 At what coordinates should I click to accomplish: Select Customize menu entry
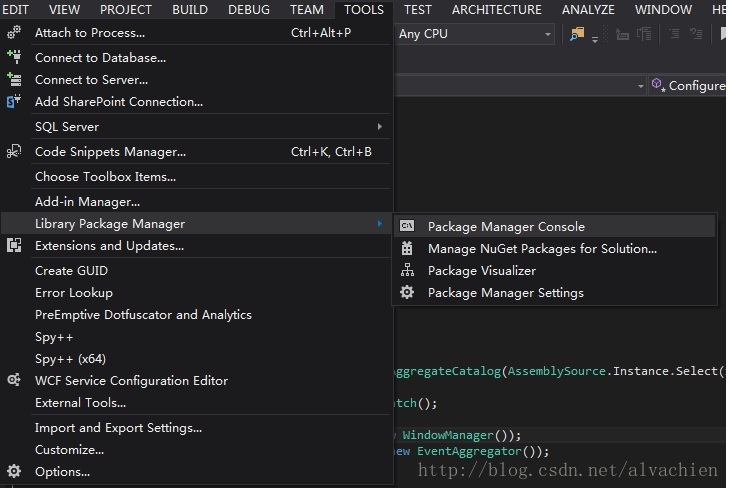tap(195, 450)
